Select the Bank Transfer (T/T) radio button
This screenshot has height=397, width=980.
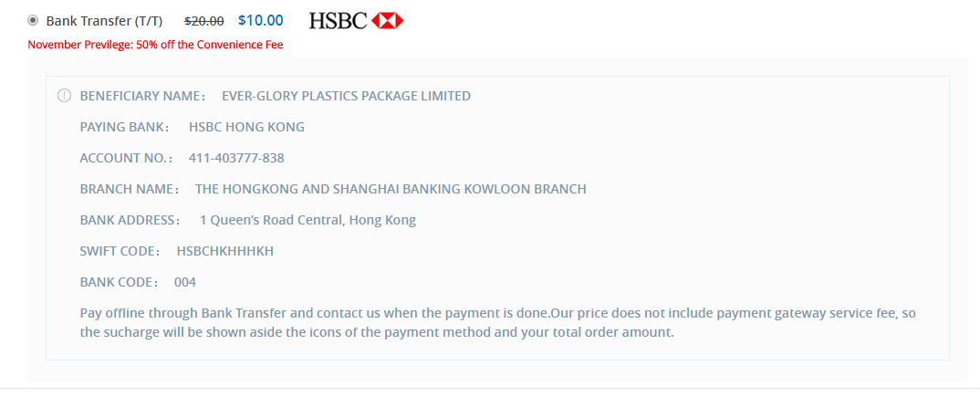(x=34, y=20)
